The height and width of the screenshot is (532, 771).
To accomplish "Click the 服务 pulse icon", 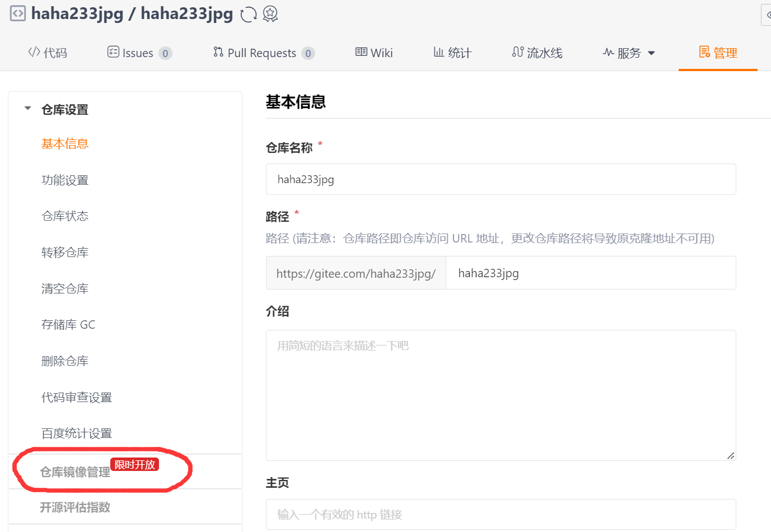I will pos(609,53).
